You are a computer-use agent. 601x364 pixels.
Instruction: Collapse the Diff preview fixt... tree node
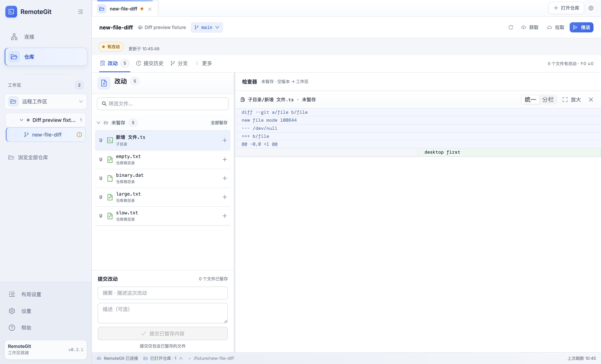[21, 120]
